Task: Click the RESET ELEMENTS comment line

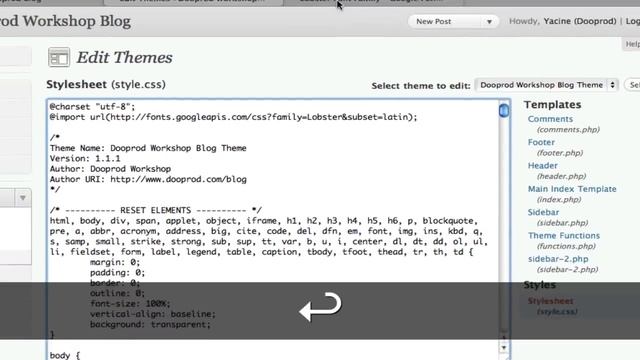Action: coord(156,210)
